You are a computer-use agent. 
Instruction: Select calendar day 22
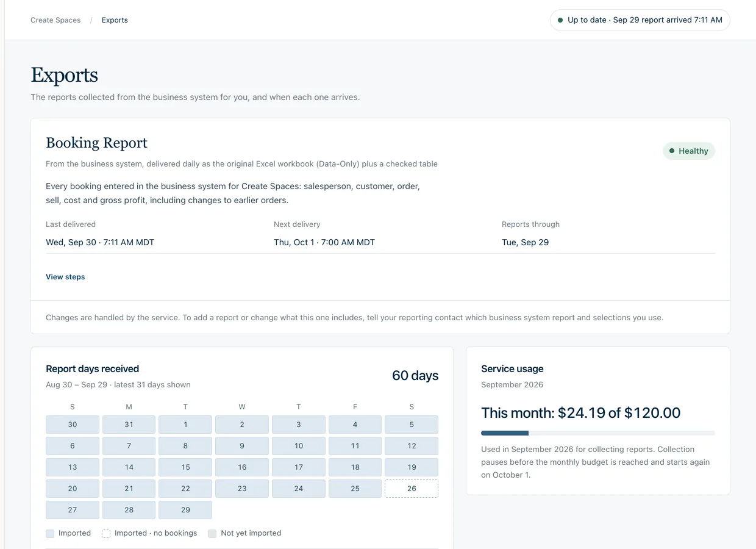point(185,489)
